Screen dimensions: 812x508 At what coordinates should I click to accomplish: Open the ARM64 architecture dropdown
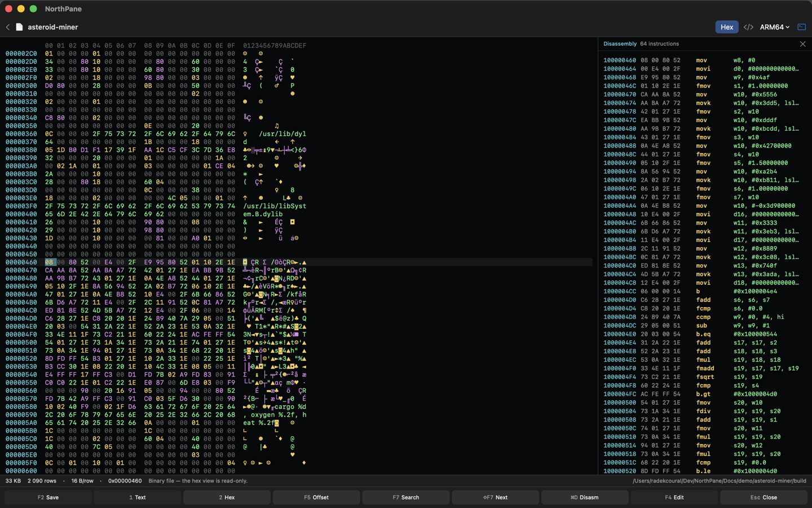(x=774, y=27)
